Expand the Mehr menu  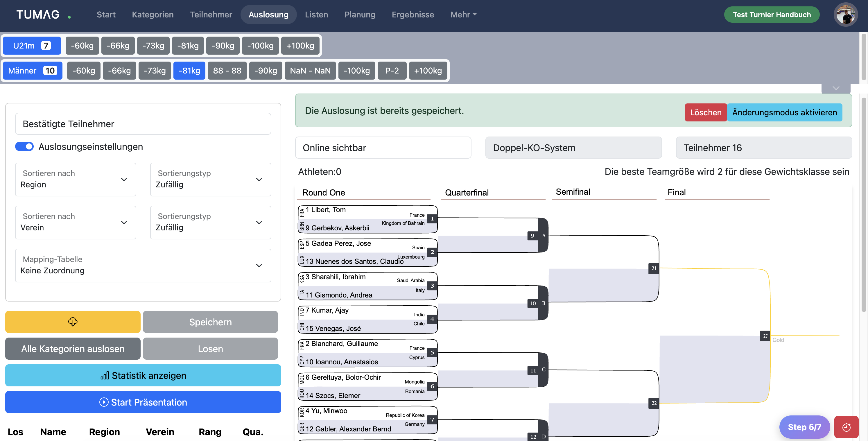coord(463,15)
